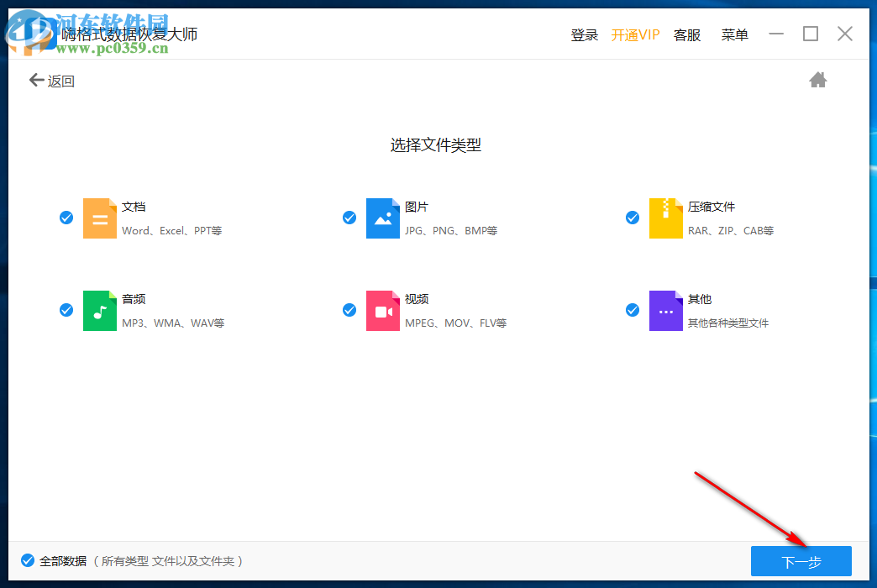Click the home icon to return home
The image size is (877, 588).
(818, 79)
